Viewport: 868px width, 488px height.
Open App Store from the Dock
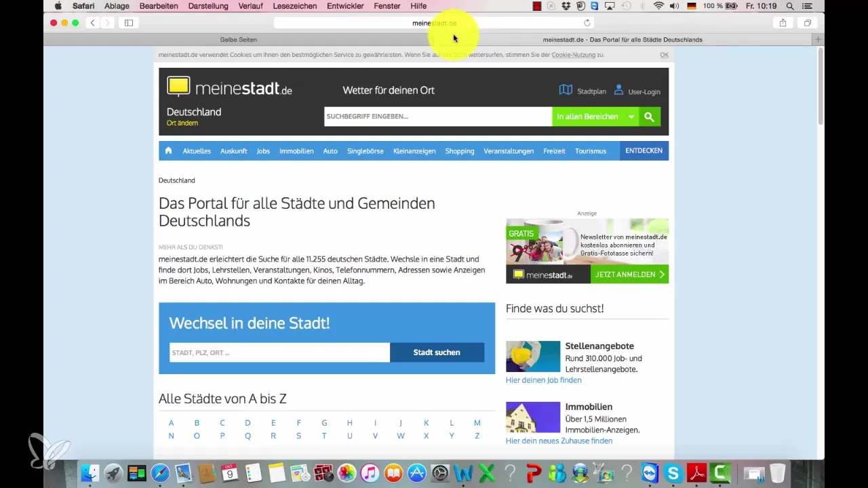click(x=416, y=472)
